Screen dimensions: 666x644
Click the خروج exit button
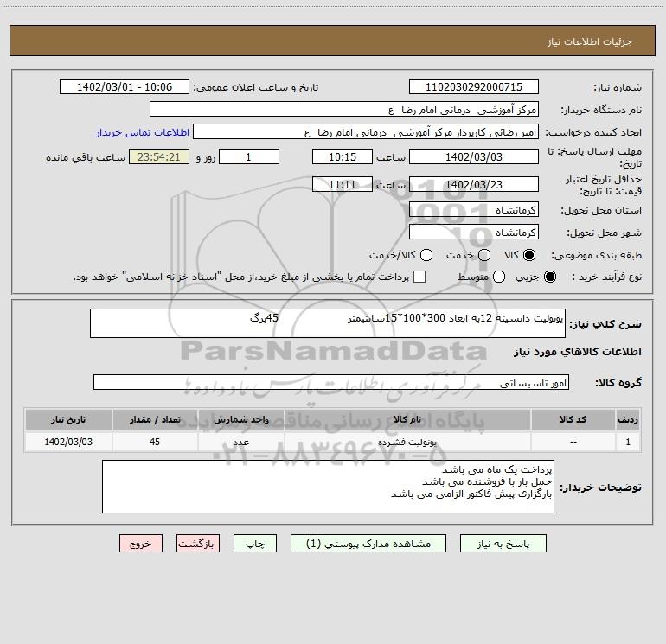click(x=141, y=544)
